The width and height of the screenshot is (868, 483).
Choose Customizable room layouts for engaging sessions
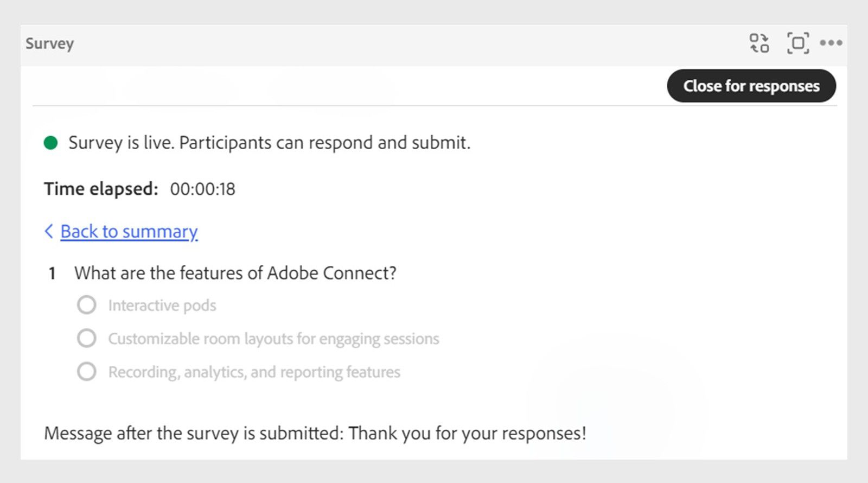click(x=87, y=338)
